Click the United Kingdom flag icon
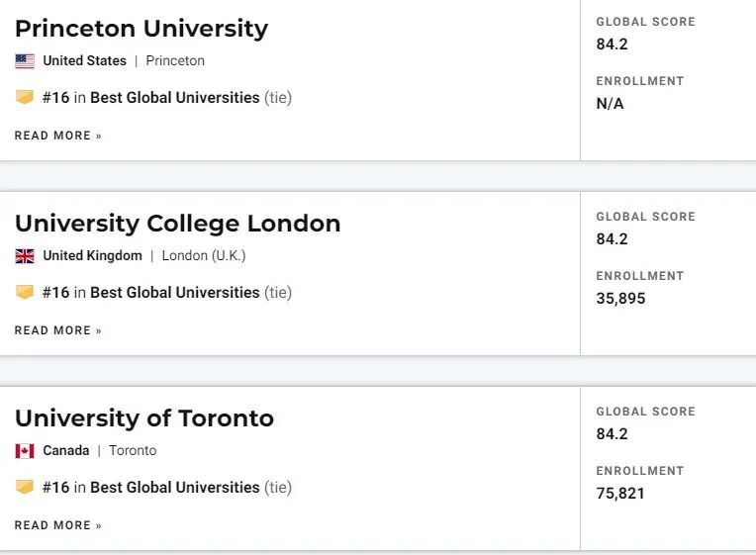Image resolution: width=756 pixels, height=555 pixels. [x=25, y=256]
